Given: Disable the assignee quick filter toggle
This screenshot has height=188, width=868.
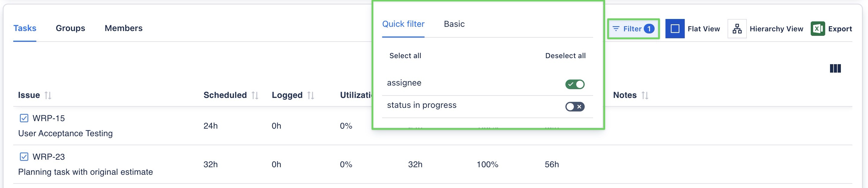Looking at the screenshot, I should tap(574, 84).
